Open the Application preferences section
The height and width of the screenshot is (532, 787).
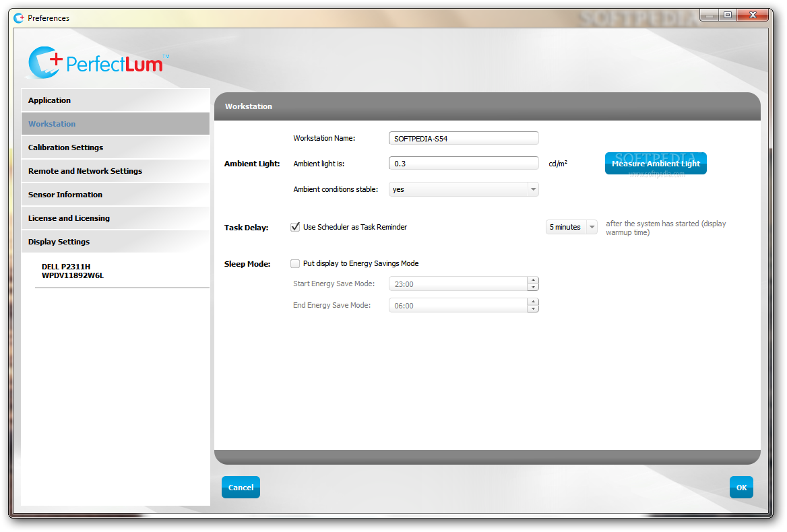pos(115,100)
